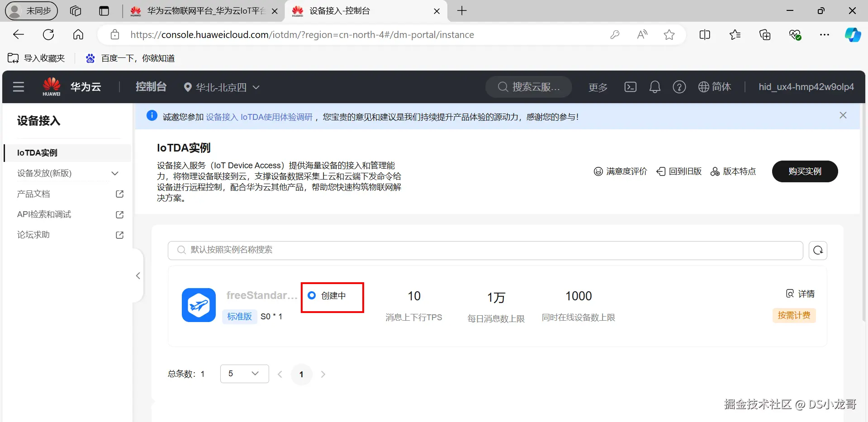Add this page to favorites with the star icon
The image size is (868, 422).
click(669, 35)
